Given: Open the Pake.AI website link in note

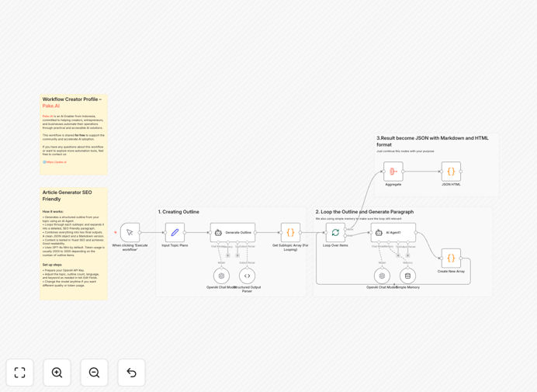Looking at the screenshot, I should 55,162.
